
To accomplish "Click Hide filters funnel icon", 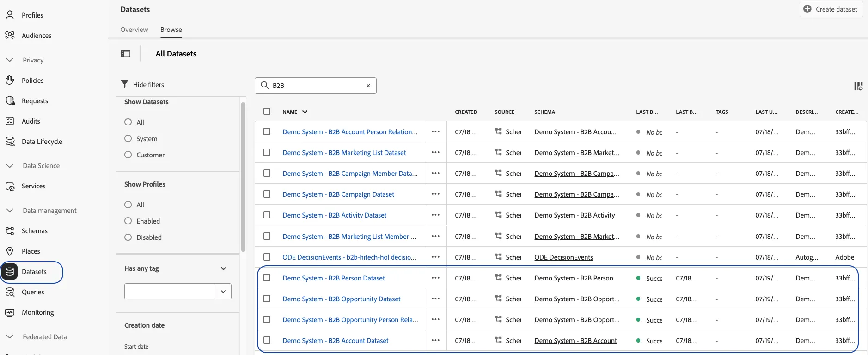I will click(x=124, y=84).
